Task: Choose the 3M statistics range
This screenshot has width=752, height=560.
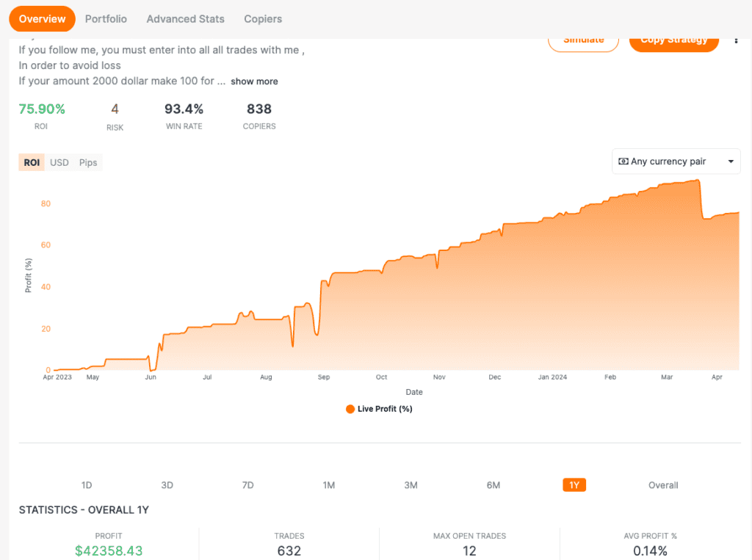Action: coord(411,485)
